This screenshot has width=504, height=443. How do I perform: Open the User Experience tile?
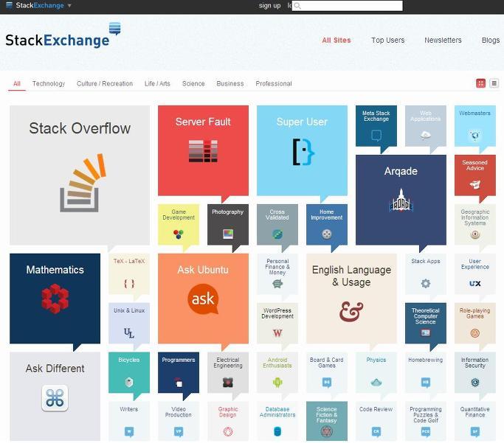pyautogui.click(x=475, y=273)
